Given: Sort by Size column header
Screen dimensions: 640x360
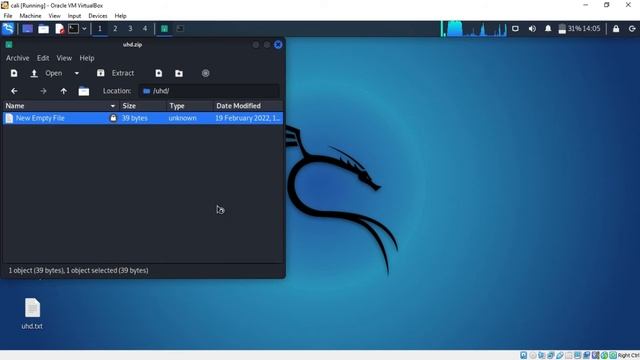Looking at the screenshot, I should 143,106.
